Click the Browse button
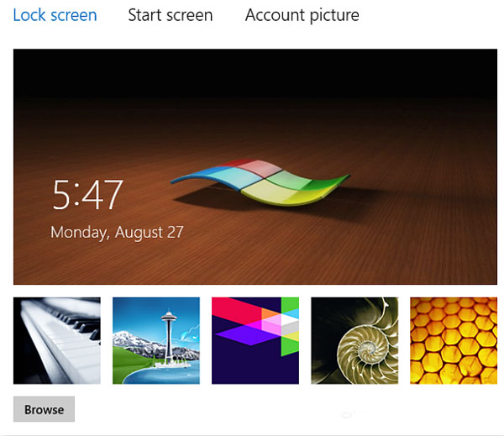Screen dimensions: 504x436 point(44,409)
